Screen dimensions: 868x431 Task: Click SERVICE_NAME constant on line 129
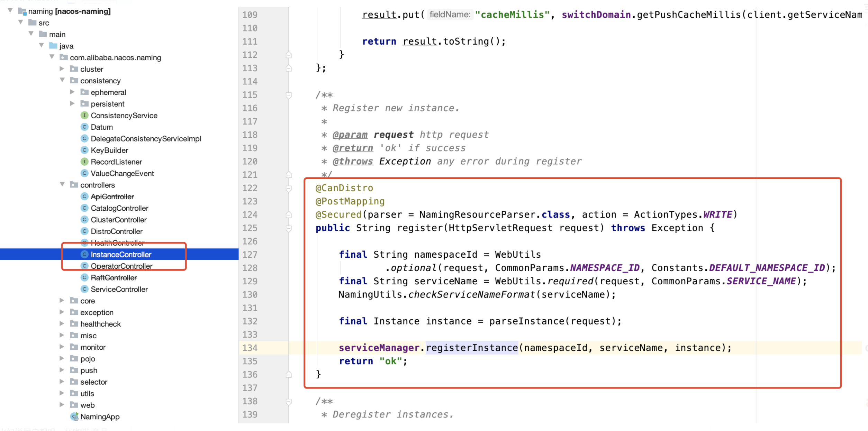pos(761,281)
